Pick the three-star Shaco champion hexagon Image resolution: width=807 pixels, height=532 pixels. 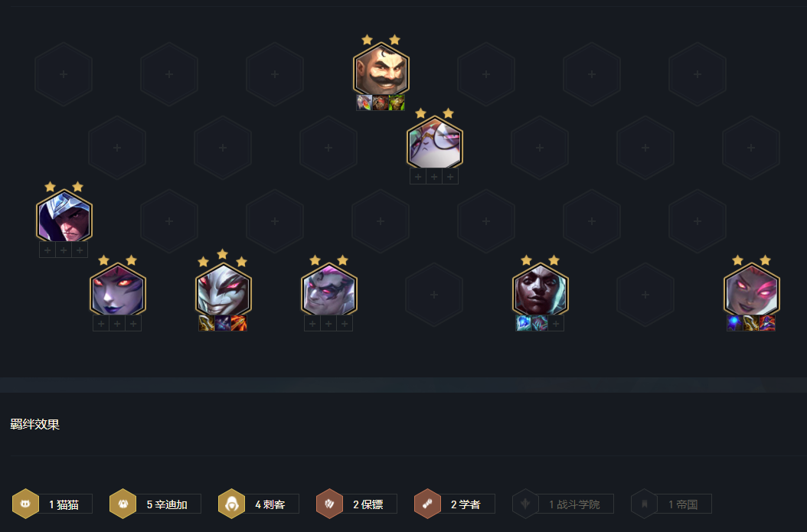click(x=224, y=290)
